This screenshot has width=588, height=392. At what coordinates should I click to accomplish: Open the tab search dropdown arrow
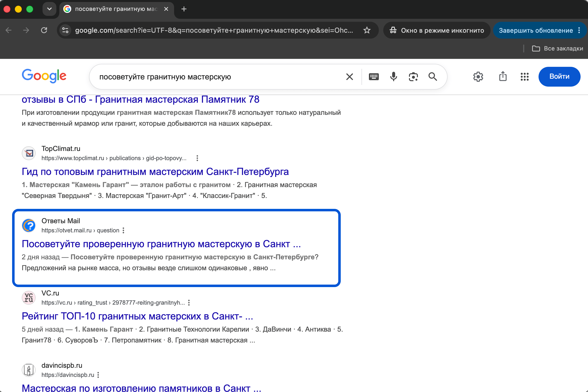[49, 9]
